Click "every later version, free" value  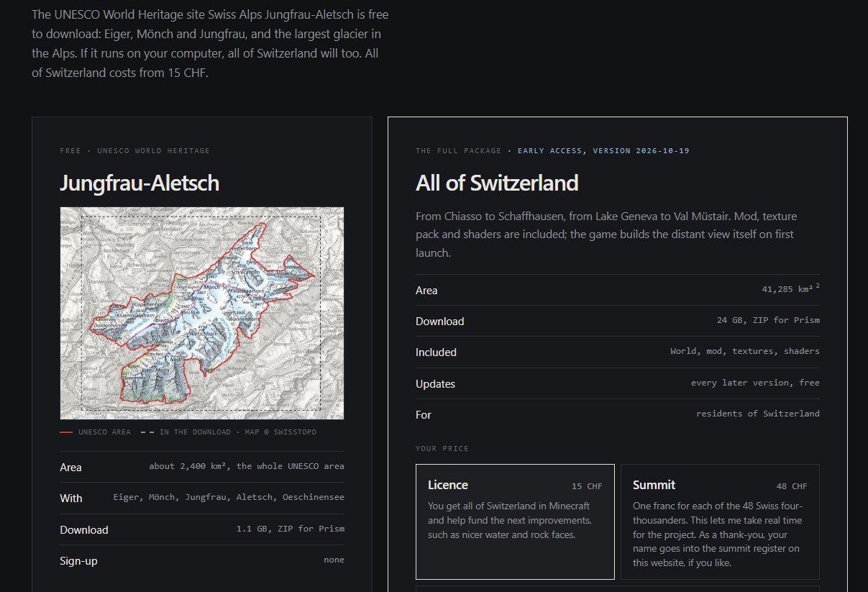click(x=755, y=383)
